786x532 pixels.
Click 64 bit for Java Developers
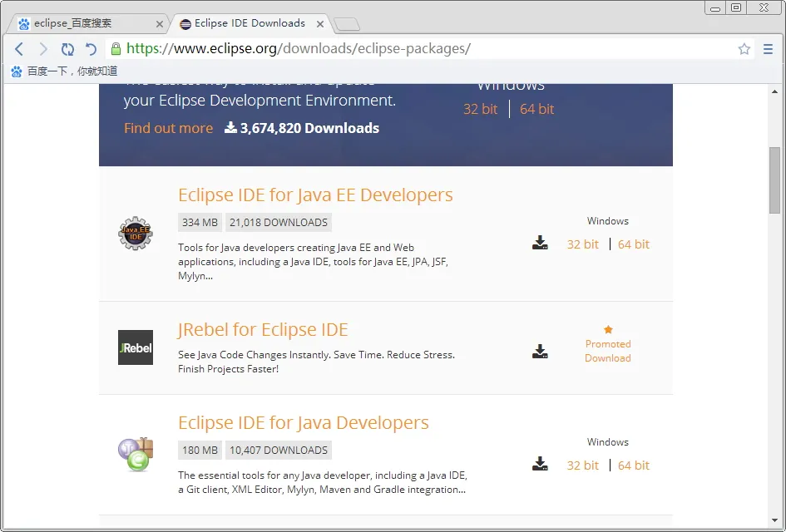pos(634,465)
